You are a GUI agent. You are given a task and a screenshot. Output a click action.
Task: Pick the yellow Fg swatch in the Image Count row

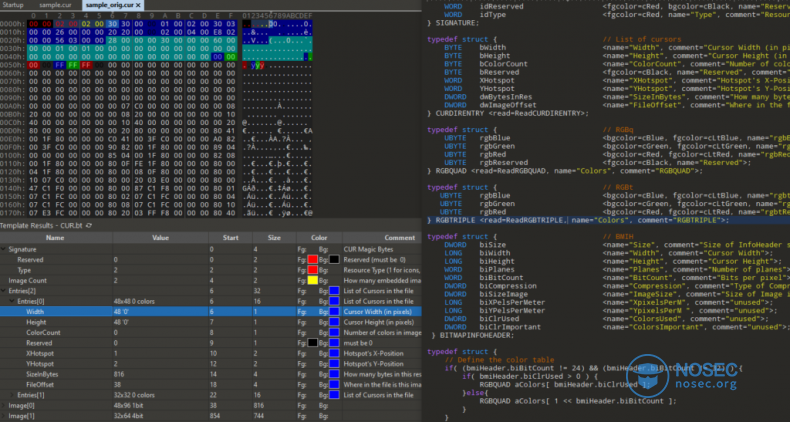pyautogui.click(x=312, y=280)
